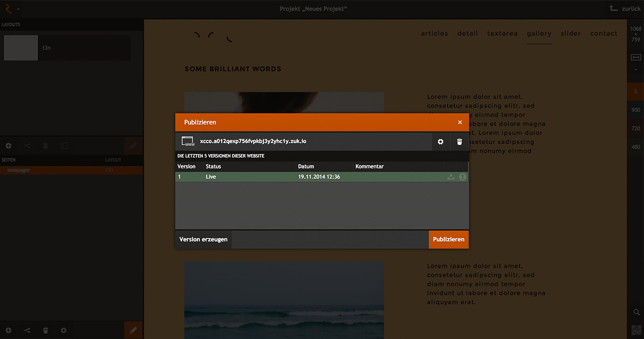Select the t3n layout thumbnail
644x339 pixels.
[21, 48]
